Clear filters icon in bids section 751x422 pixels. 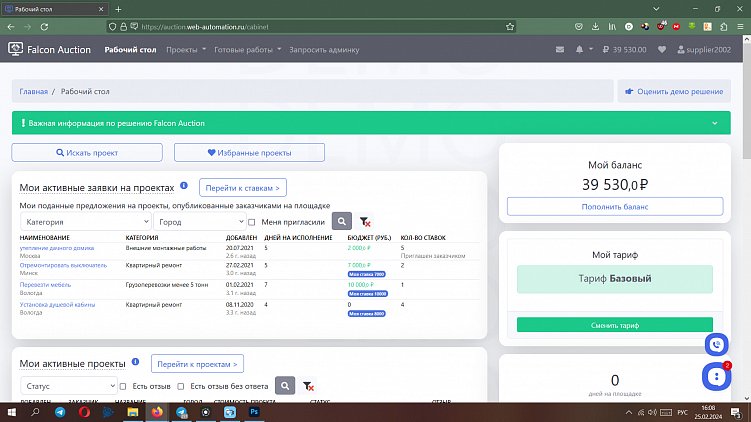click(x=365, y=222)
